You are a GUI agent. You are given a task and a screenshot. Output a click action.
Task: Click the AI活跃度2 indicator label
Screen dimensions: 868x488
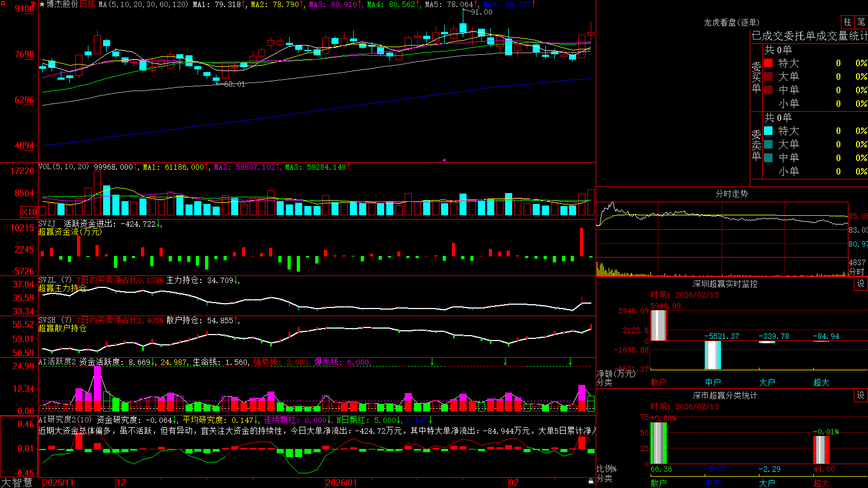coord(57,362)
